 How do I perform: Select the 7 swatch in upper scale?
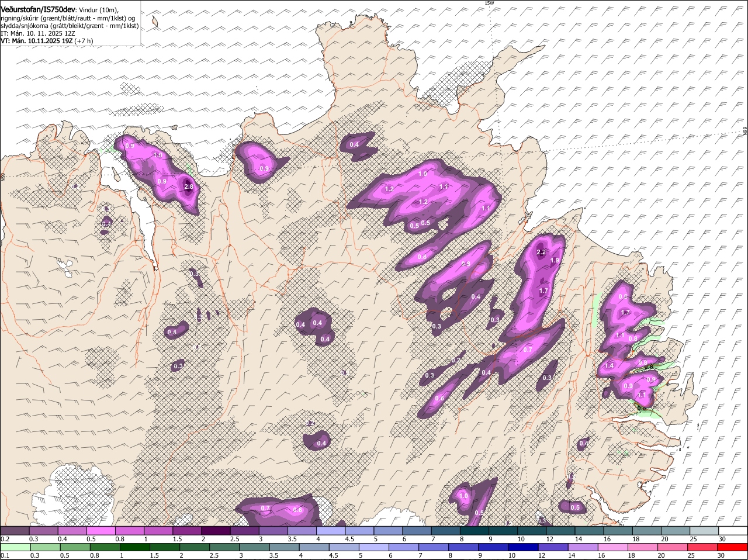click(445, 530)
